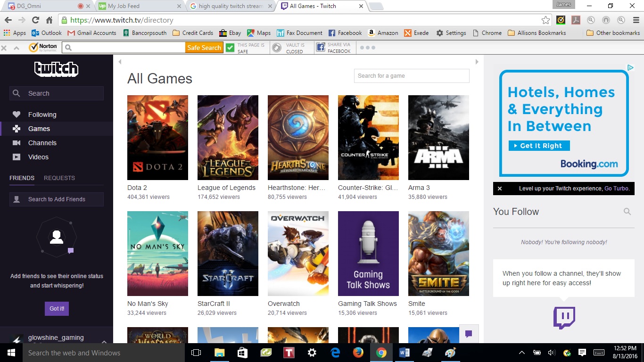Click magnifier icon in You Follow
This screenshot has width=644, height=362.
(627, 212)
